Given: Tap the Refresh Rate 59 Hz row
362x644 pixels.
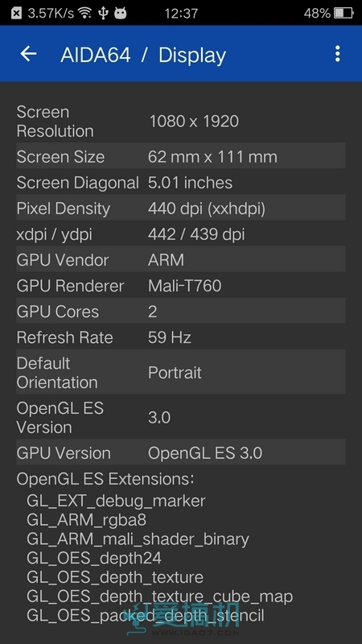Looking at the screenshot, I should tap(181, 337).
